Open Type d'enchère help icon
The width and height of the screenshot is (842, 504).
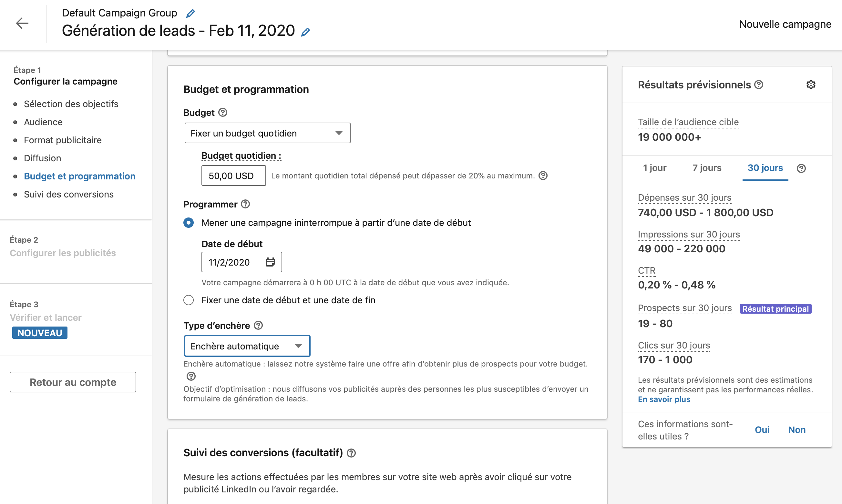[x=258, y=325]
